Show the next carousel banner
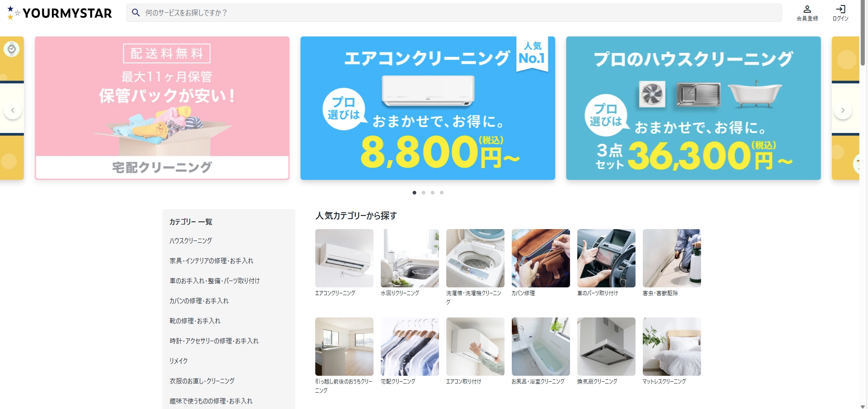Viewport: 868px width, 409px height. [843, 110]
